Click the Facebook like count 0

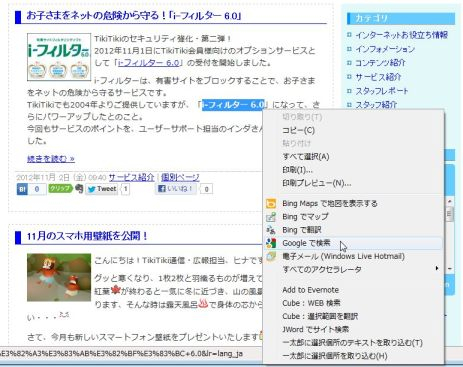pyautogui.click(x=207, y=189)
